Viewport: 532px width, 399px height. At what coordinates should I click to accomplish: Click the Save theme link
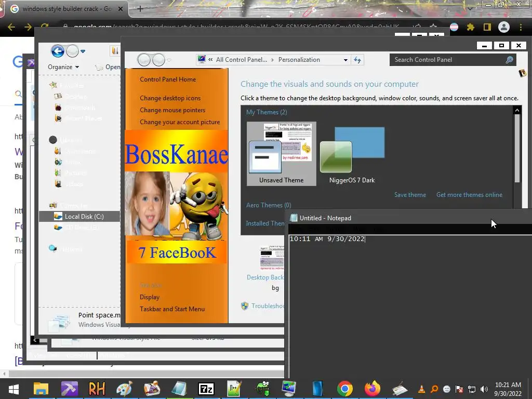(410, 195)
